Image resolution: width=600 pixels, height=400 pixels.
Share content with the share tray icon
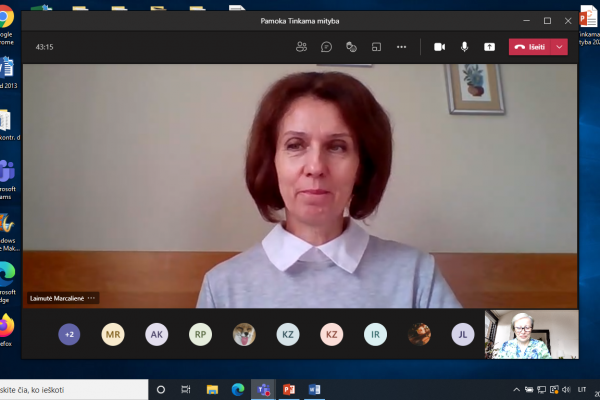tap(489, 47)
